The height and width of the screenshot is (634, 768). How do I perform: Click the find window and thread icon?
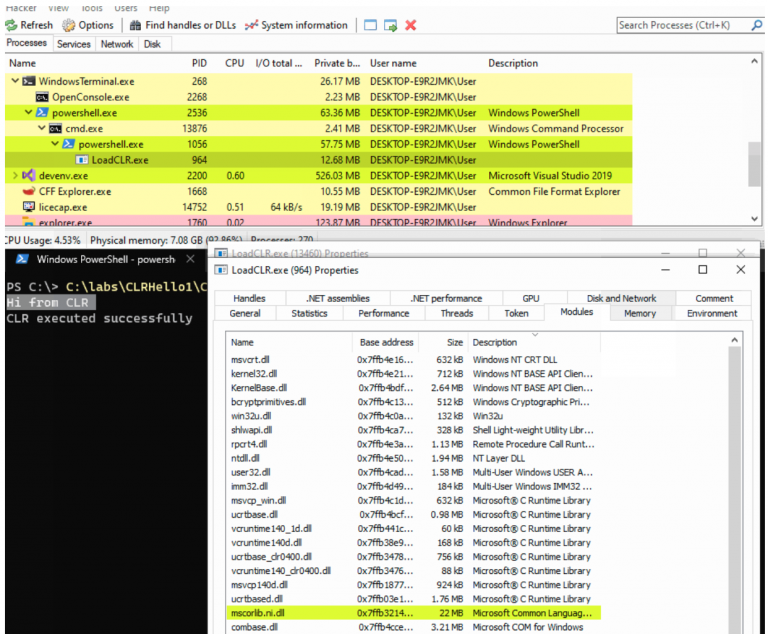[390, 25]
